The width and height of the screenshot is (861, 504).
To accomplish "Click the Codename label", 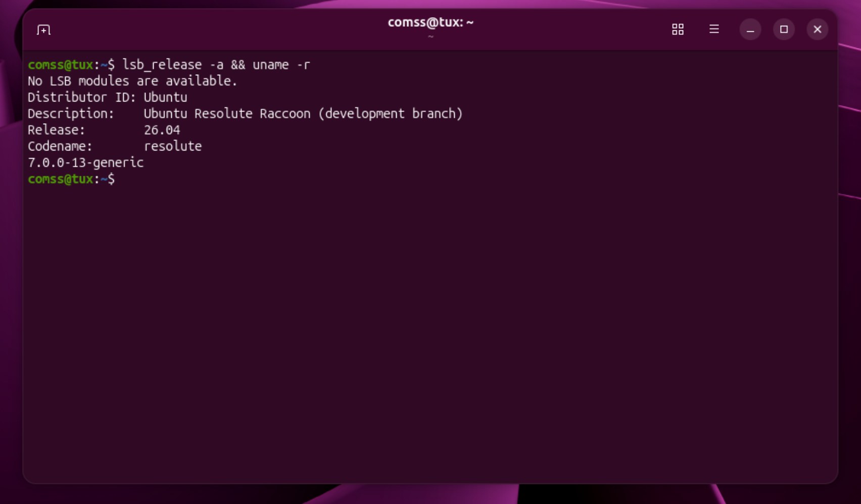I will pos(60,146).
